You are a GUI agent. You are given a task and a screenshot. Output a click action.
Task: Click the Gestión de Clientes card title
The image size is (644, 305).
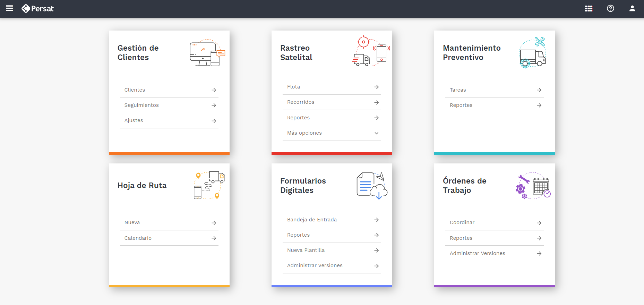coord(138,53)
